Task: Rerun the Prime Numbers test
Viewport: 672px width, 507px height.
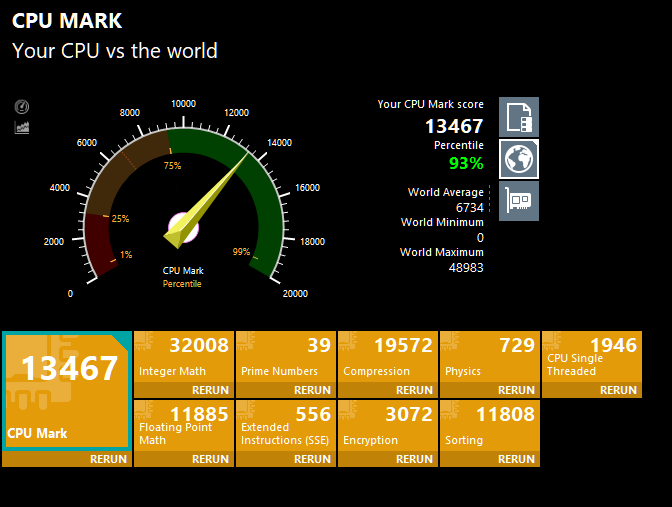Action: click(286, 390)
